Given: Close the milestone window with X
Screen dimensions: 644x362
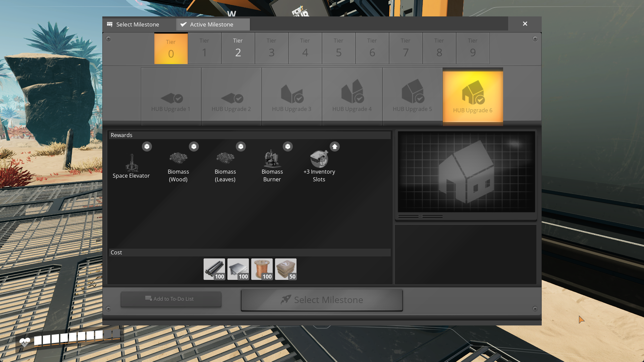Looking at the screenshot, I should (525, 24).
